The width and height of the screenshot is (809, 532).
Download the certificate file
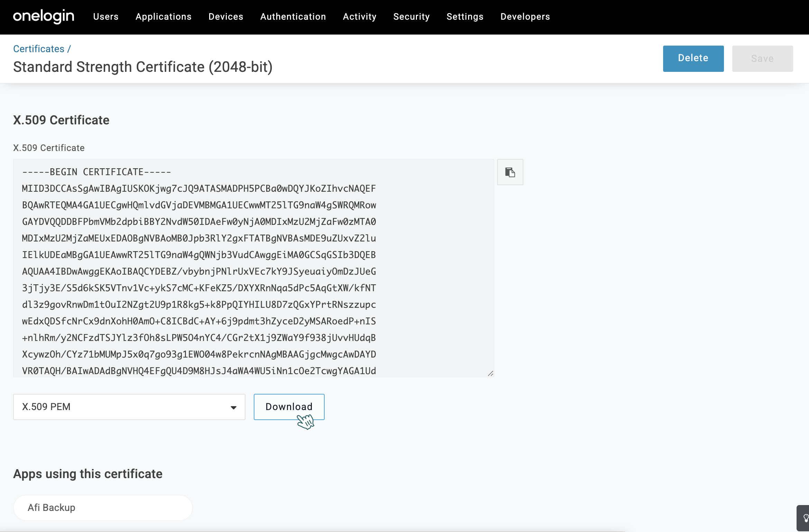click(289, 407)
